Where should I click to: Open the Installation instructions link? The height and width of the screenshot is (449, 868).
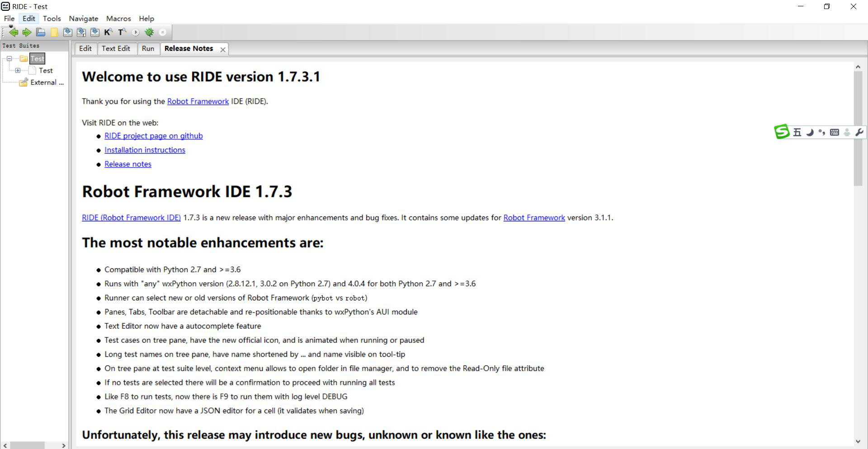click(x=145, y=150)
